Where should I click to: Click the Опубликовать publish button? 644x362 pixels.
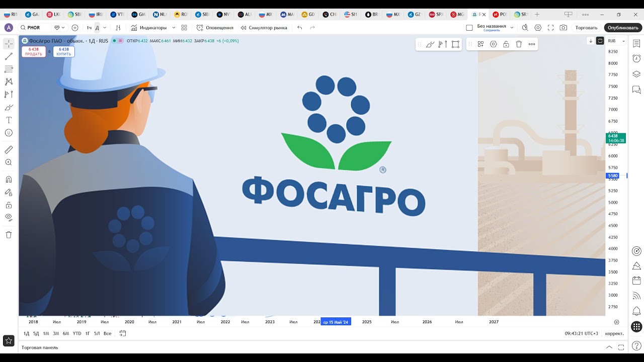point(623,28)
